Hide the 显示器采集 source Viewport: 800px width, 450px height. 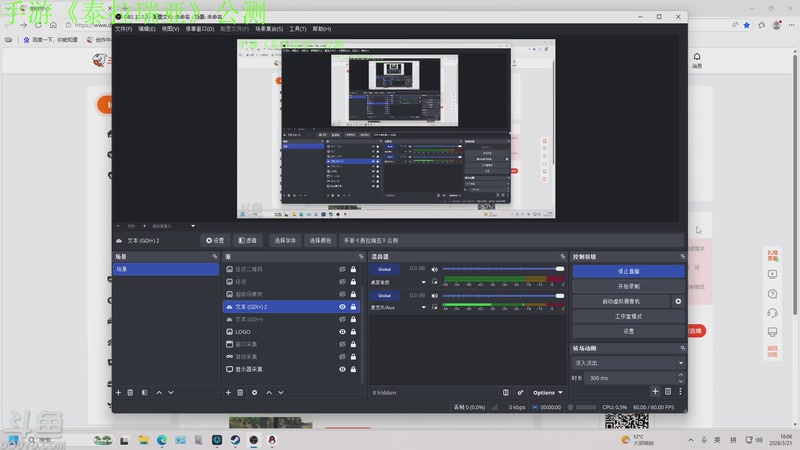click(x=342, y=369)
